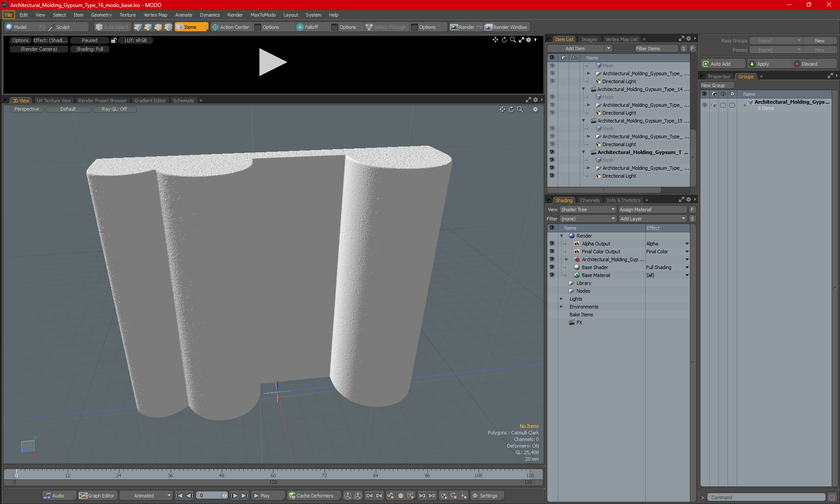840x504 pixels.
Task: Toggle visibility of Final Color Output layer
Action: (552, 252)
